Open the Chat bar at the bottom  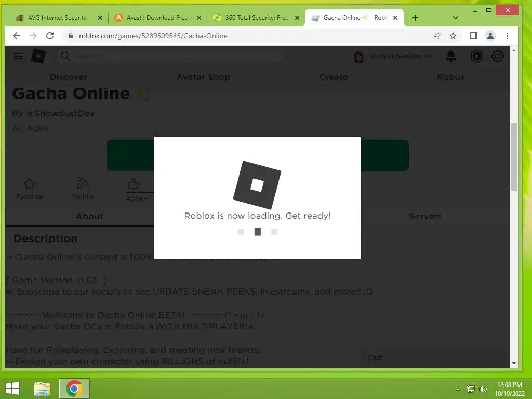(x=435, y=358)
